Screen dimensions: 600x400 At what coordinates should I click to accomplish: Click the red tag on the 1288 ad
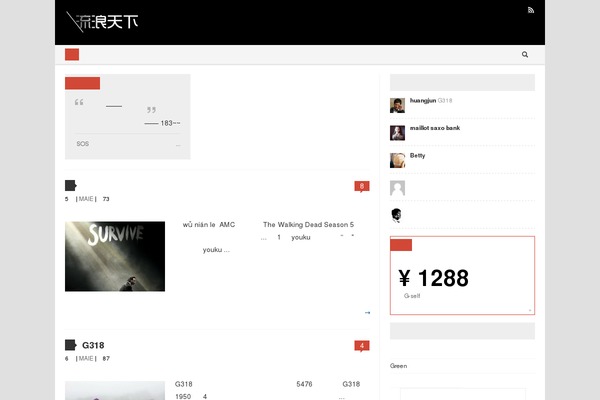tap(401, 245)
